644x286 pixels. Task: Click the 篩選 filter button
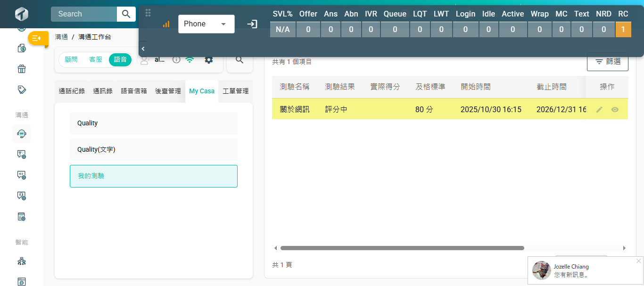pyautogui.click(x=607, y=62)
